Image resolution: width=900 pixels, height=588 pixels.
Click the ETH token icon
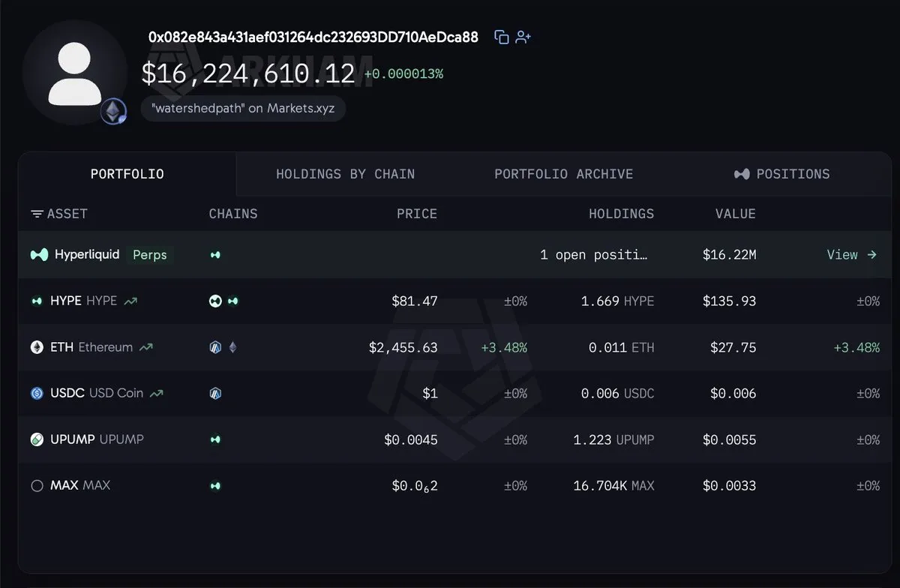coord(37,347)
